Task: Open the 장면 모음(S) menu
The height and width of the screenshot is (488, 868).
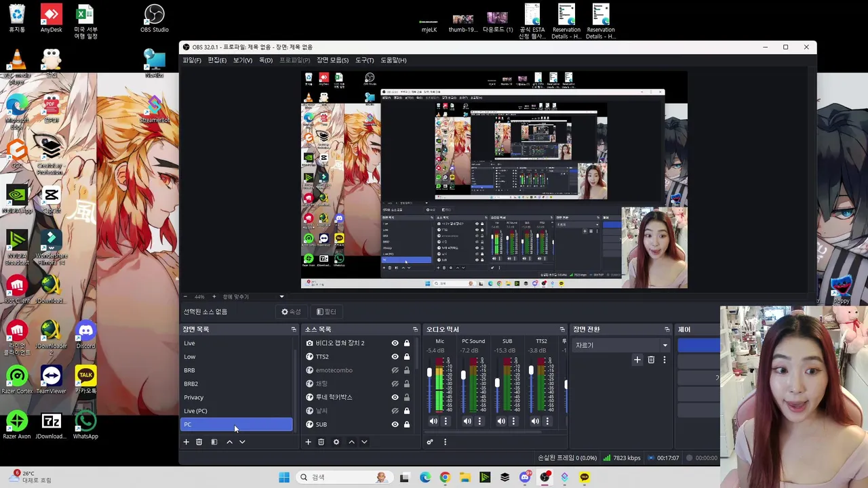Action: click(x=332, y=60)
